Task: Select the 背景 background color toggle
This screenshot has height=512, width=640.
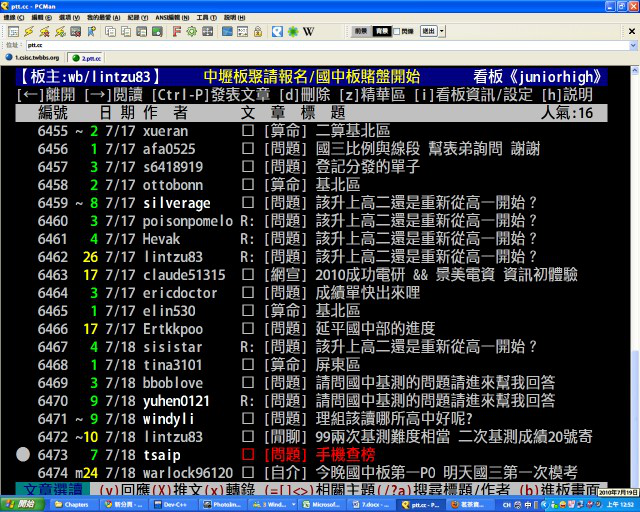Action: 380,31
